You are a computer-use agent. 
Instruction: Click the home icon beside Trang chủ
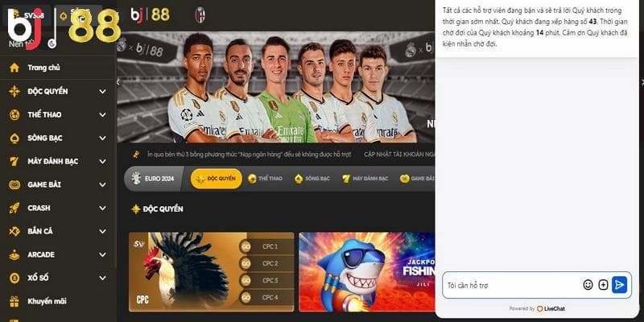pyautogui.click(x=14, y=68)
